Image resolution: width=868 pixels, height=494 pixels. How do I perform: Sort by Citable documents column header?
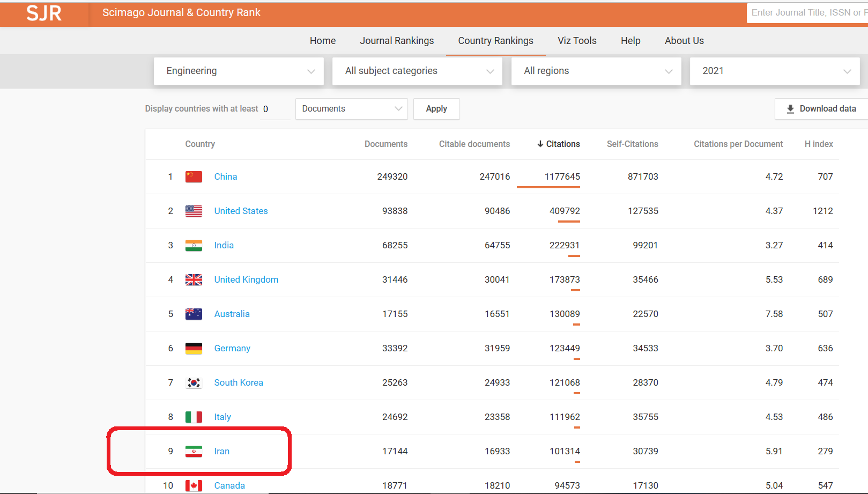(x=474, y=144)
